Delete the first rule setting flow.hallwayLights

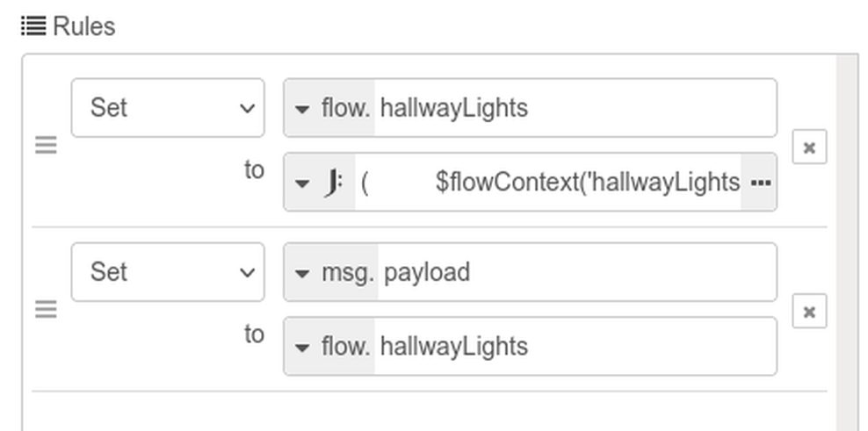pos(809,147)
